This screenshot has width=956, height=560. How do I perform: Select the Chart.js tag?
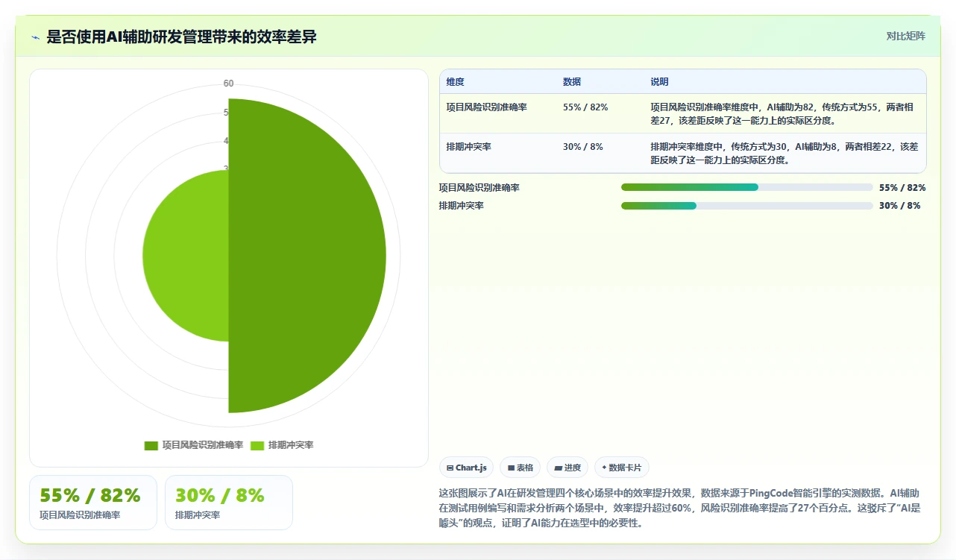[466, 468]
